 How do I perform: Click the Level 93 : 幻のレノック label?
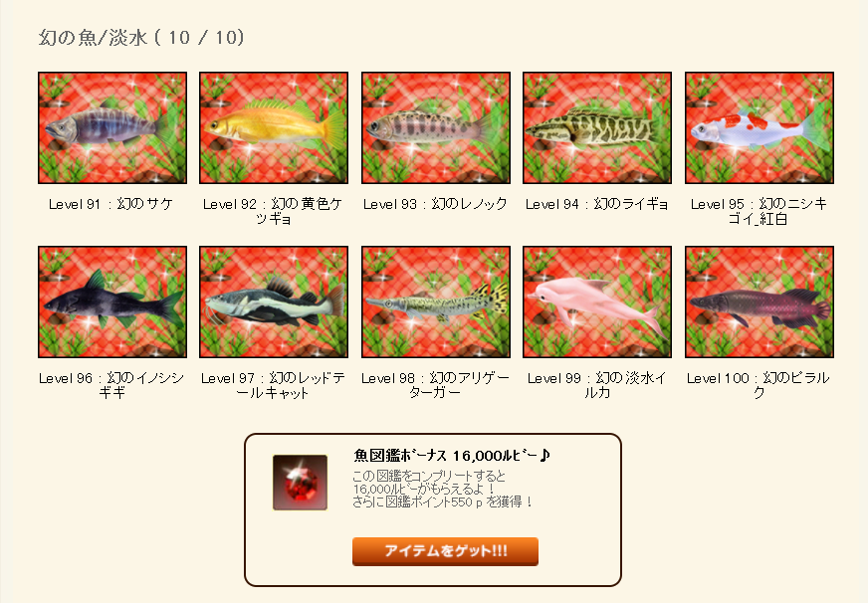[x=435, y=204]
